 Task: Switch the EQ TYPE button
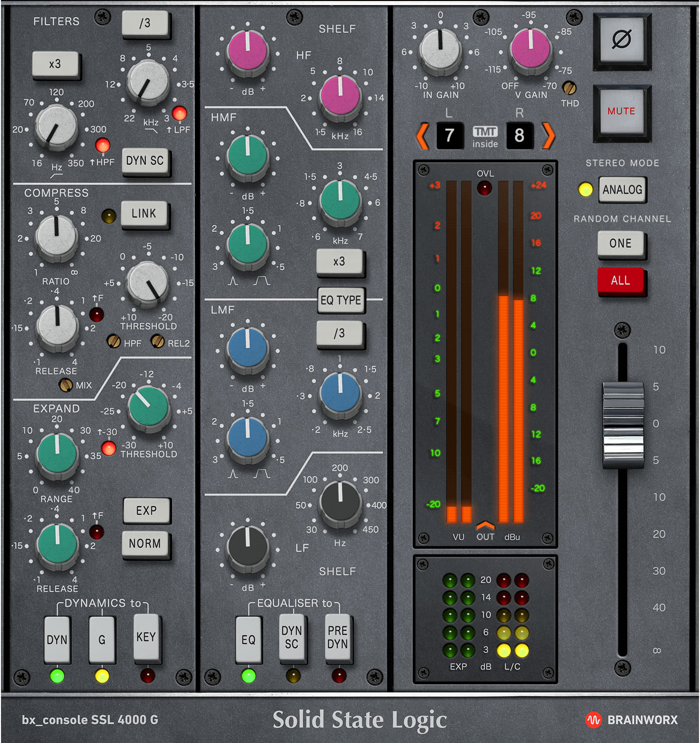tap(341, 300)
